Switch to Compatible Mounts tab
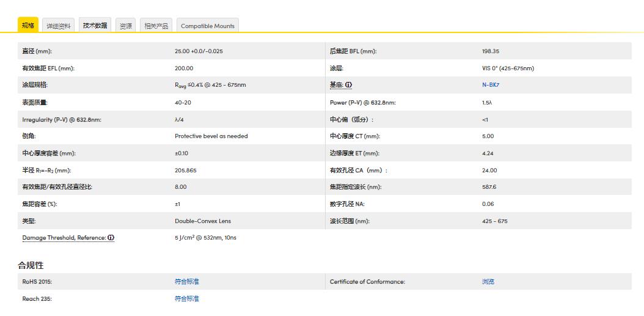The width and height of the screenshot is (644, 316). [x=207, y=26]
